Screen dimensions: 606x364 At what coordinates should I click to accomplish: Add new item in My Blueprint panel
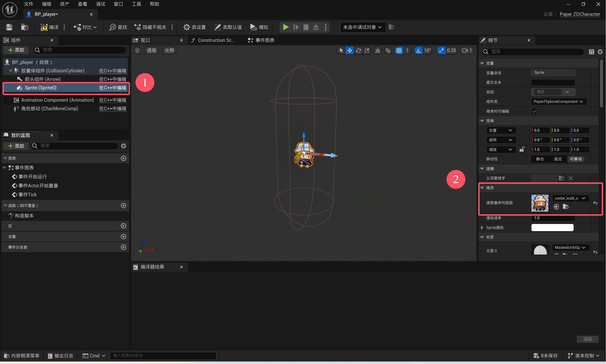pos(16,146)
